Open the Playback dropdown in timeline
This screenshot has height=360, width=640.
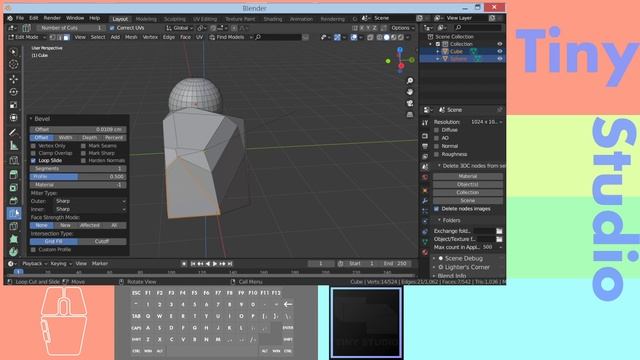[x=34, y=264]
